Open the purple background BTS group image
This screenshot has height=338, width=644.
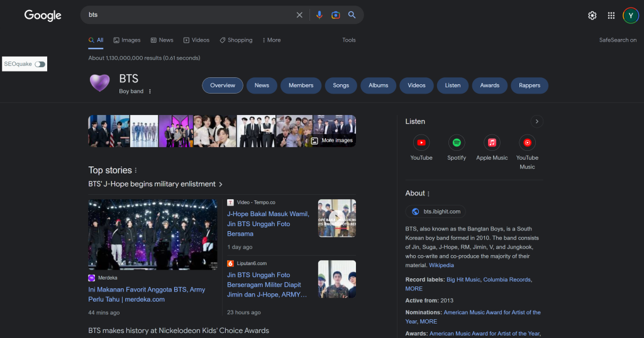click(176, 131)
